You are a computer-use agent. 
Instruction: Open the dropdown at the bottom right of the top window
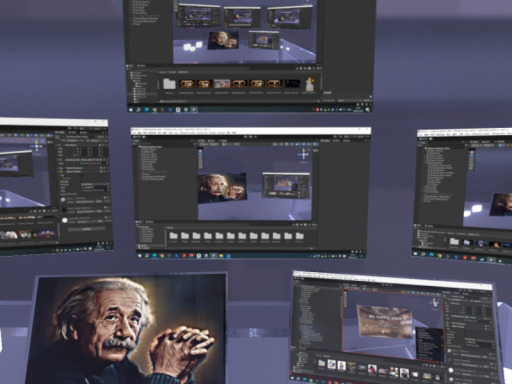coord(367,100)
